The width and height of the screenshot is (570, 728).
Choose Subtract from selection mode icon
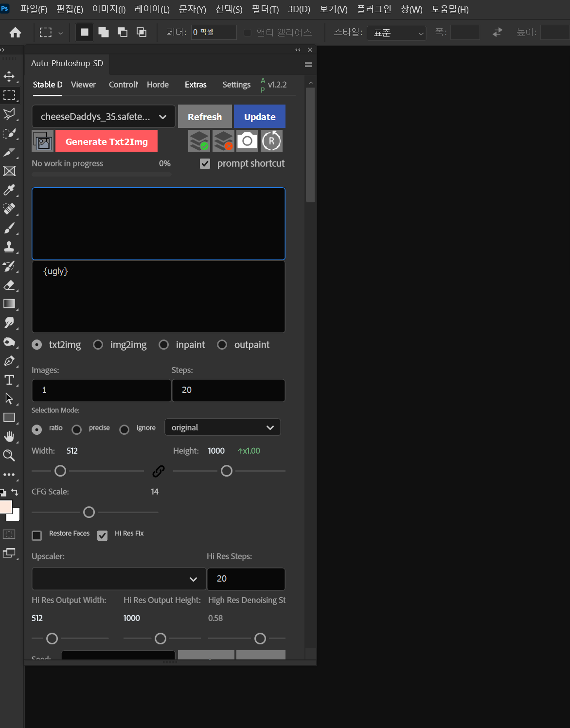point(123,32)
